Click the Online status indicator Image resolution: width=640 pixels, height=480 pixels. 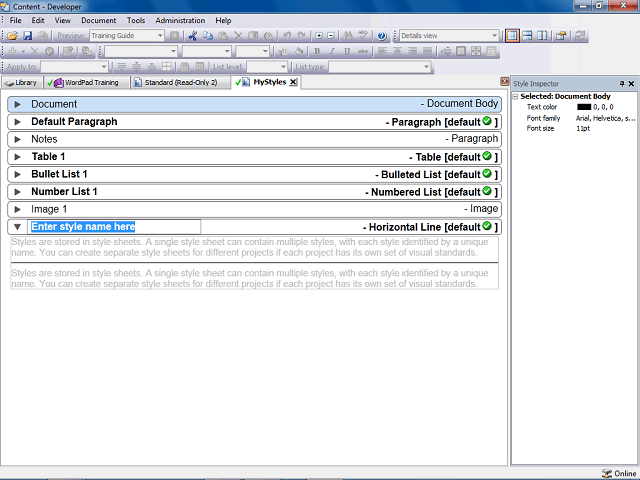coord(619,473)
